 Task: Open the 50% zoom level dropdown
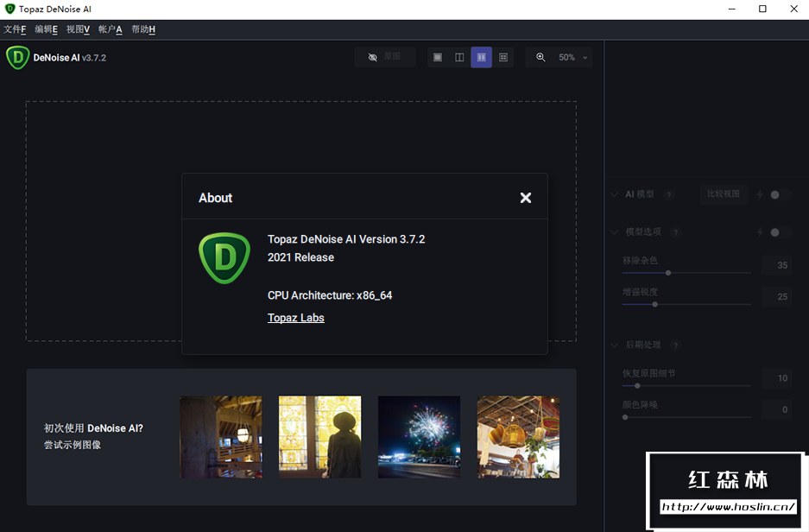click(572, 57)
